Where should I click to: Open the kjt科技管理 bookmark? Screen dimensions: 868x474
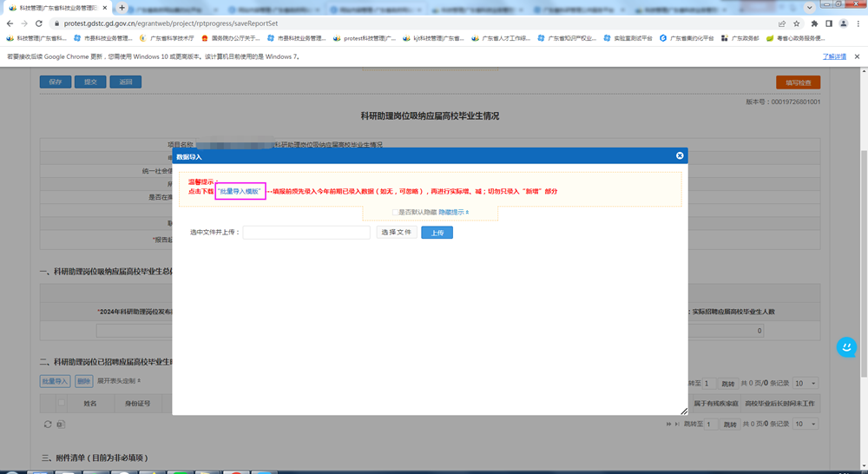[x=433, y=38]
